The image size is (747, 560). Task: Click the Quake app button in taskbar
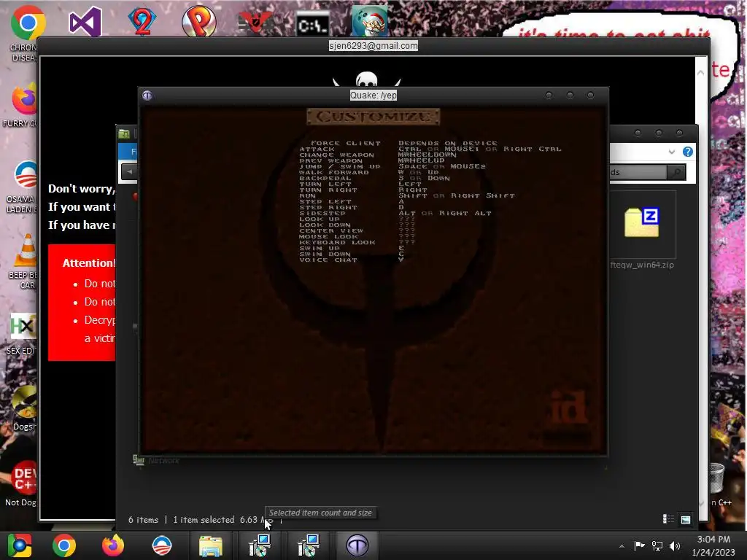click(357, 545)
